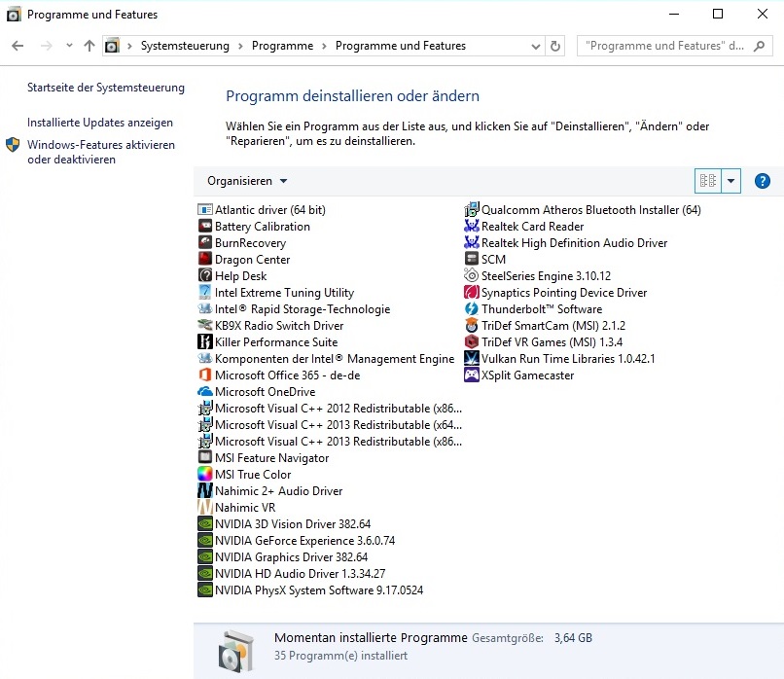Expand the Organisieren dropdown menu

coord(247,181)
